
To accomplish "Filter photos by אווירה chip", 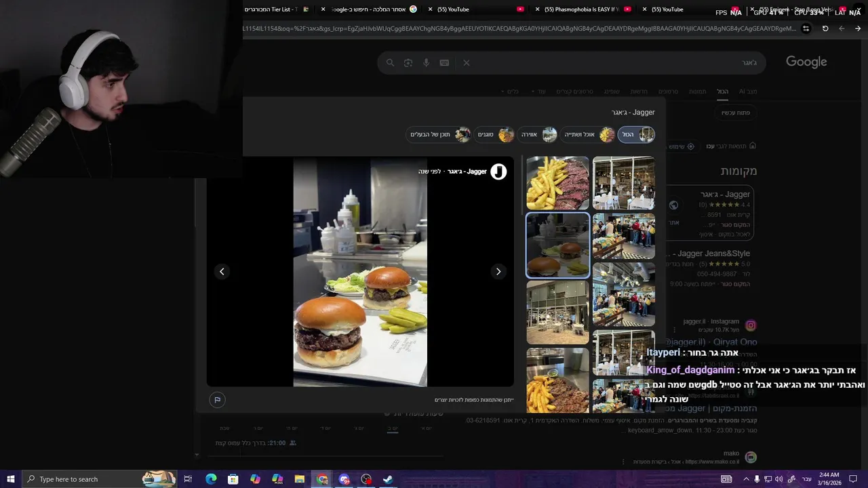I will pyautogui.click(x=538, y=134).
